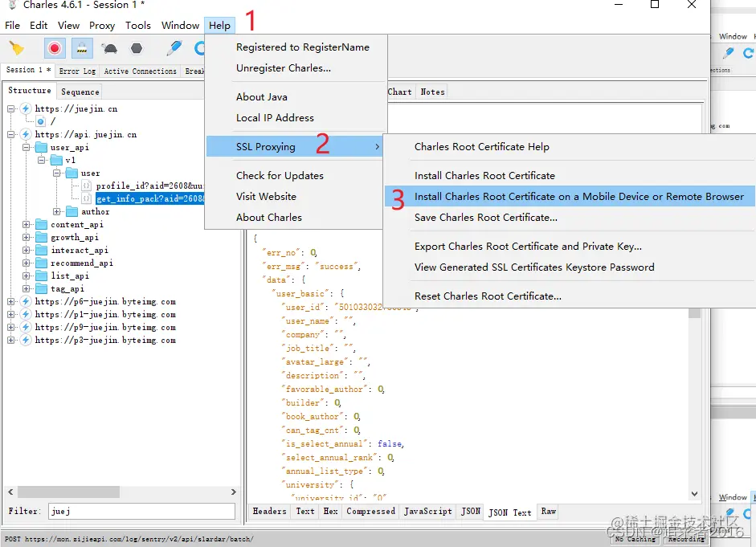This screenshot has width=756, height=547.
Task: Open the Window menu
Action: coord(180,26)
